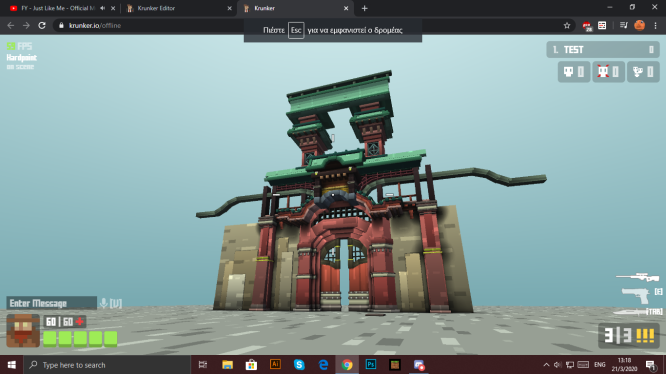Open the Chrome three-dot menu
The image size is (666, 374).
click(x=655, y=25)
